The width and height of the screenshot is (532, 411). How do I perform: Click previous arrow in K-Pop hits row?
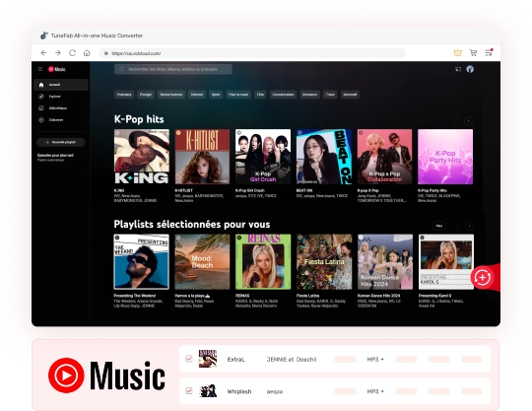(456, 121)
